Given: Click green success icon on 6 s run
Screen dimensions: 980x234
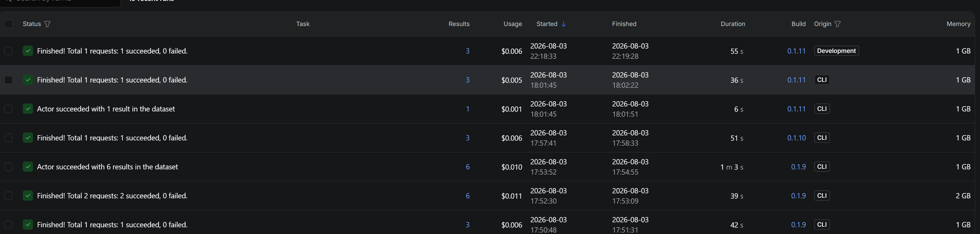Looking at the screenshot, I should (28, 109).
